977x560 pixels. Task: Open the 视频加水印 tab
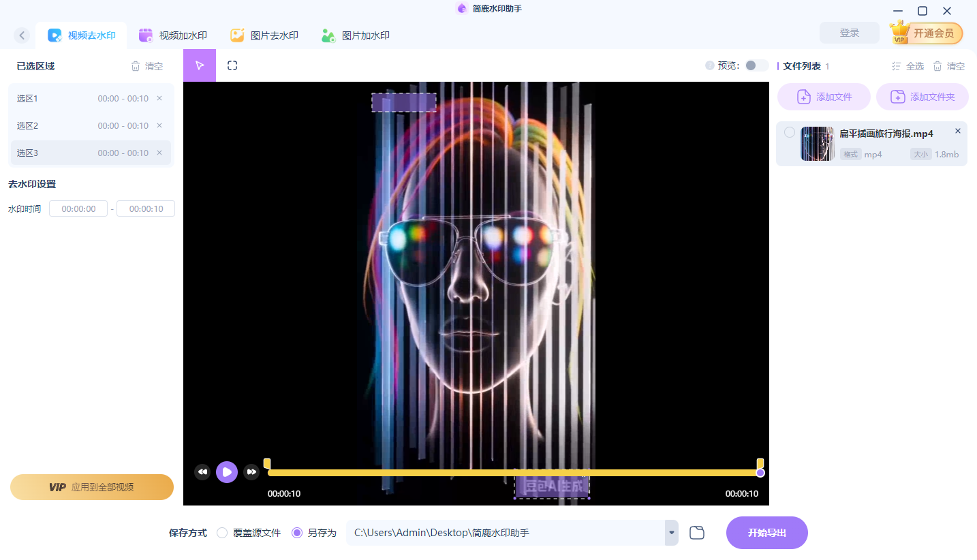[x=173, y=35]
